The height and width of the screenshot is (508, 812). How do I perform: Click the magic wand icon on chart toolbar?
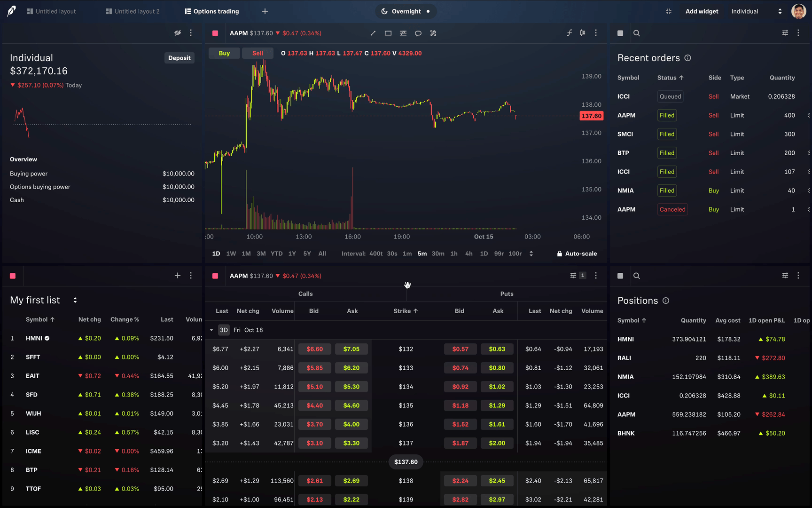[433, 33]
